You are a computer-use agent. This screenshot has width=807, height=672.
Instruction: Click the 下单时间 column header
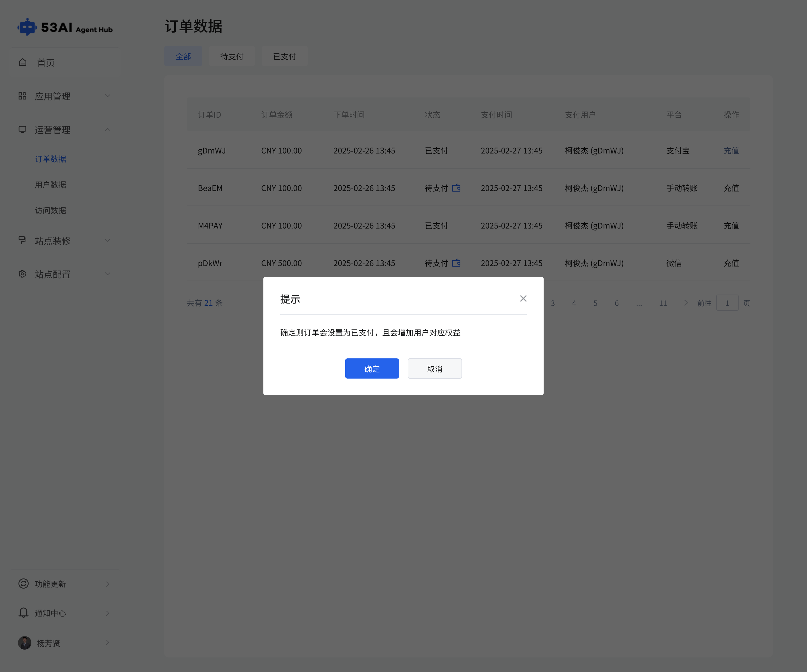coord(349,115)
